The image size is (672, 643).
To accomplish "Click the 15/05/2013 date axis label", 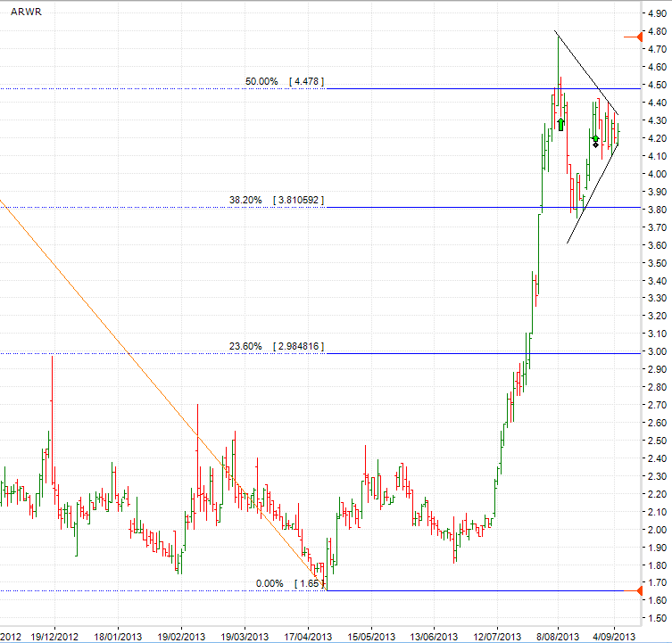I will (x=371, y=637).
